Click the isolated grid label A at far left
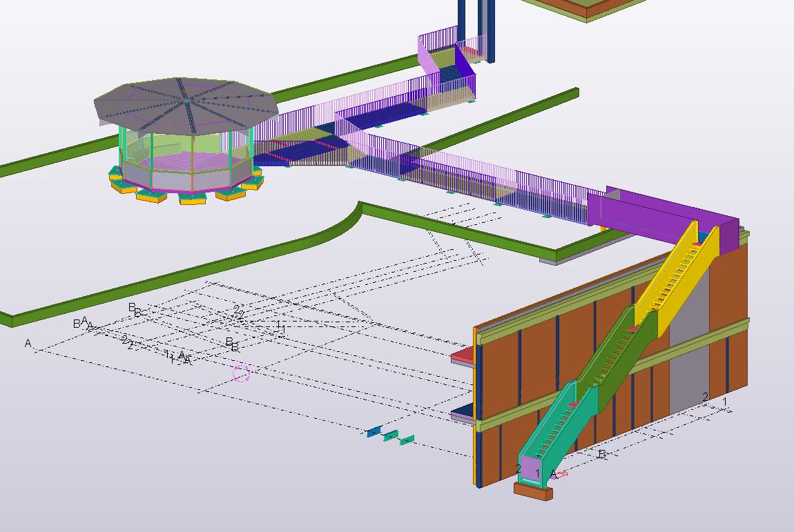 28,343
